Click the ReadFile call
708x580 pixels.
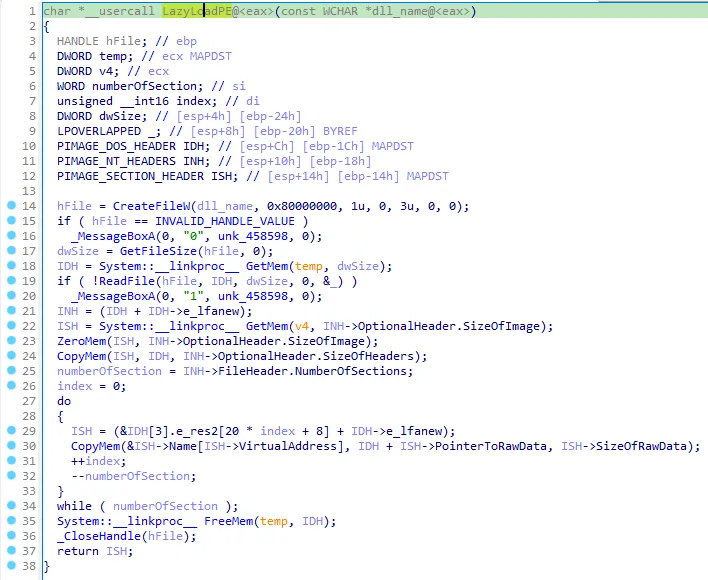tap(127, 281)
